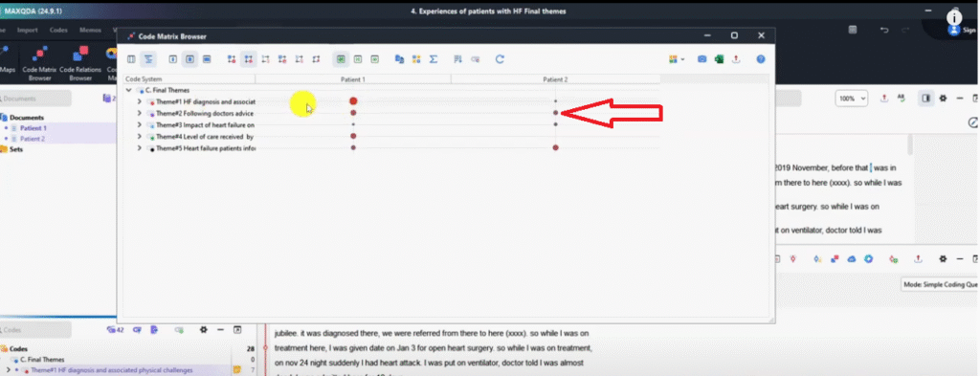Launch Code Relations Browser from ribbon
Screen dimensions: 980x376
point(80,63)
